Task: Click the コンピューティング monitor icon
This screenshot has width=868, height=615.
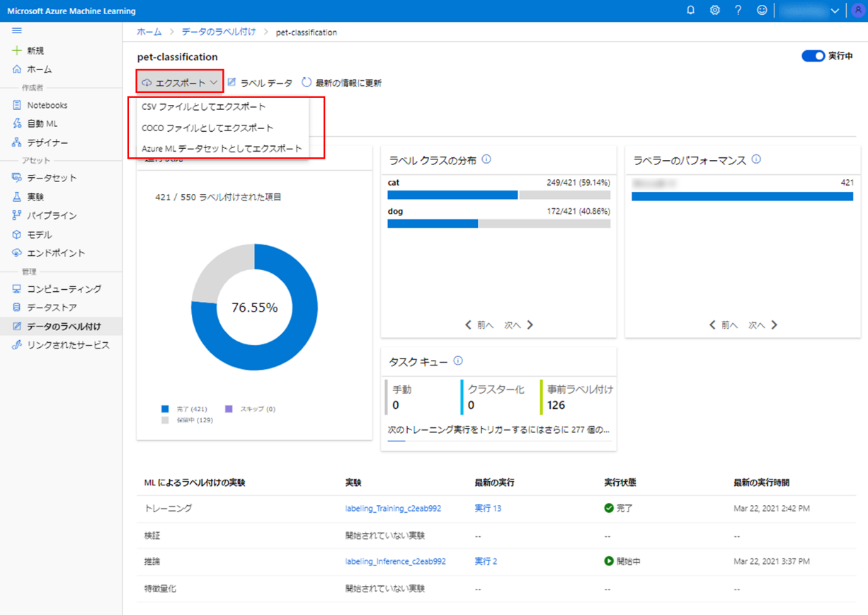Action: pyautogui.click(x=17, y=289)
